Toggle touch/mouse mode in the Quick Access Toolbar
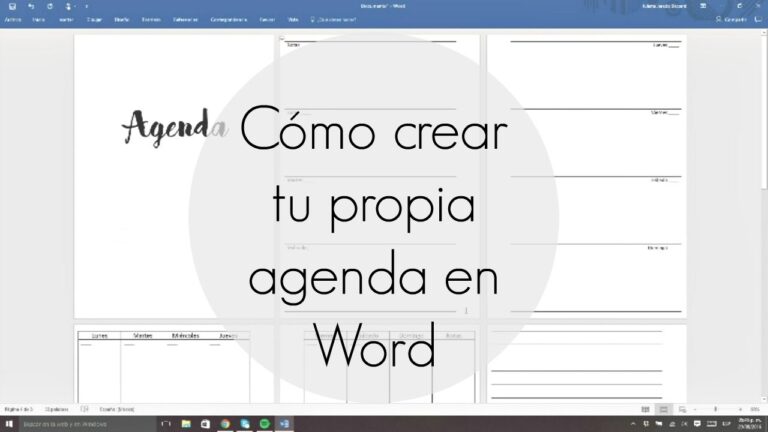The width and height of the screenshot is (768, 432). point(68,6)
